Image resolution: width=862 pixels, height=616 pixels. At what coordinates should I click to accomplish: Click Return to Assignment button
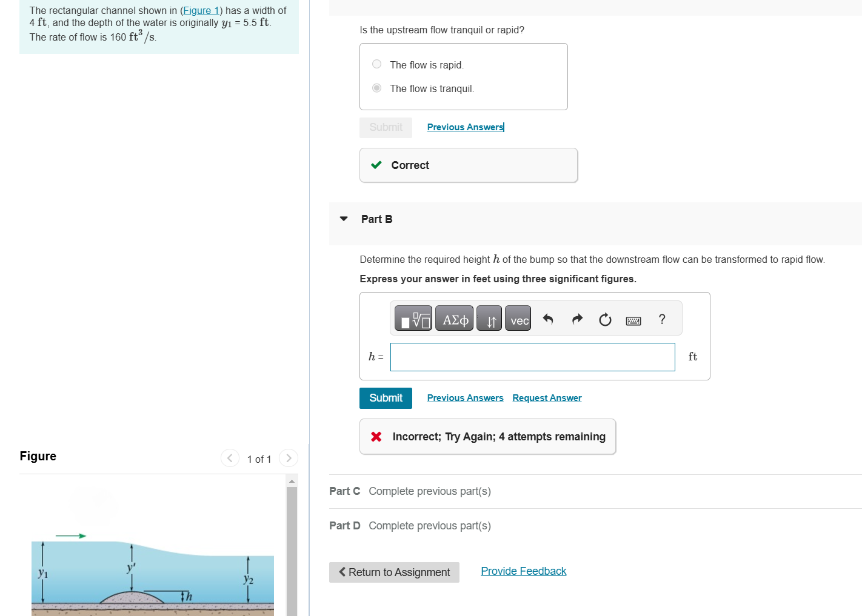coord(394,572)
